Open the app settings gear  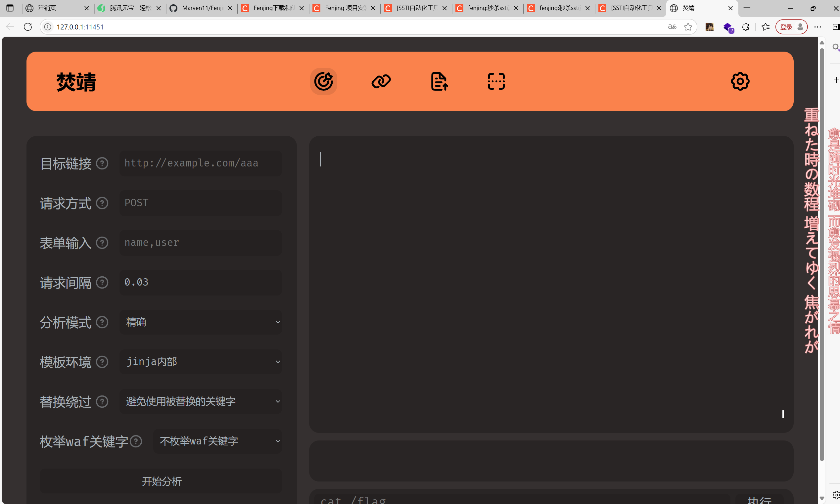tap(739, 81)
